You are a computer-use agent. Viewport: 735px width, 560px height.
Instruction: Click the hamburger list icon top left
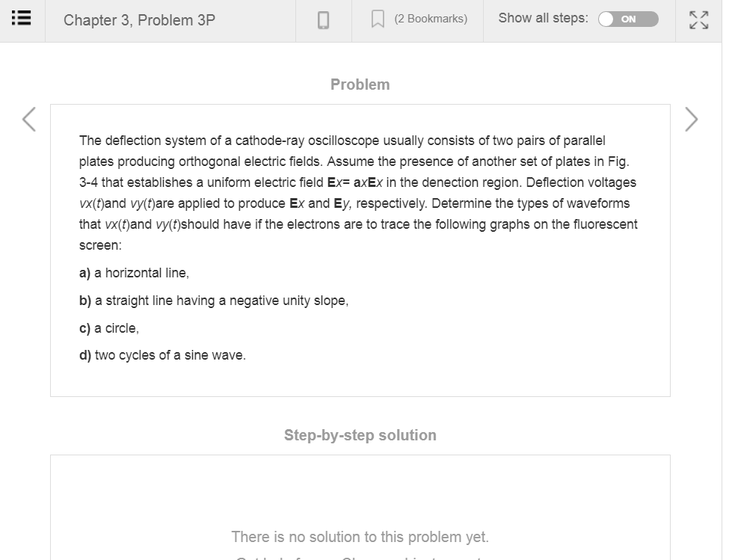(x=20, y=19)
